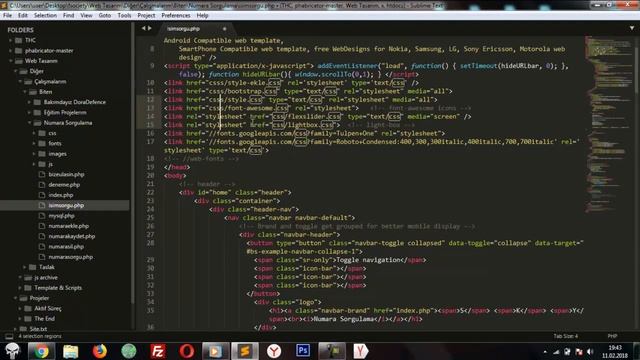This screenshot has width=640, height=360.
Task: Change PHP syntax in status bar
Action: 612,336
